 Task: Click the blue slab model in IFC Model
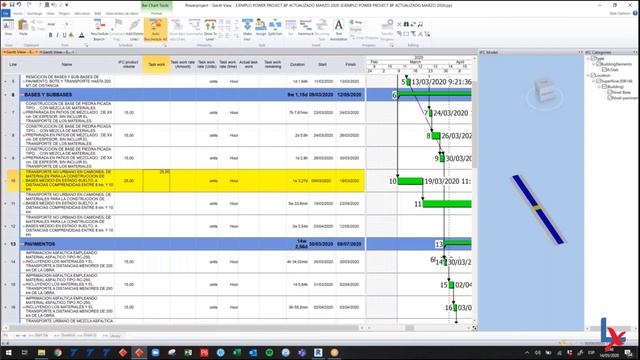538,209
